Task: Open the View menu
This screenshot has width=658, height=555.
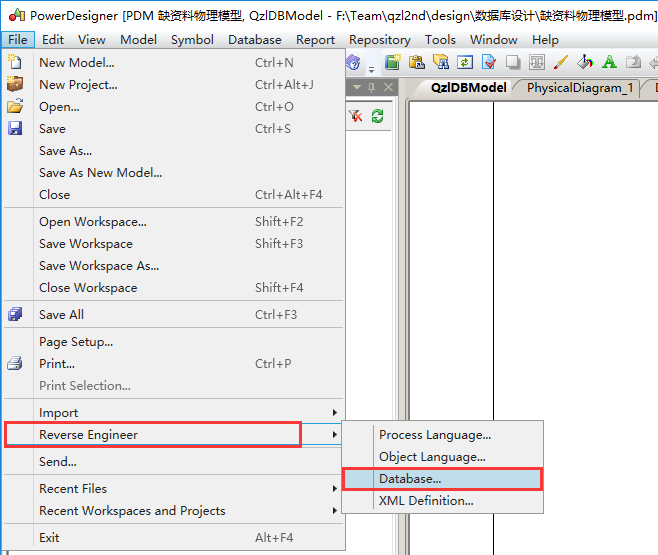Action: click(91, 39)
